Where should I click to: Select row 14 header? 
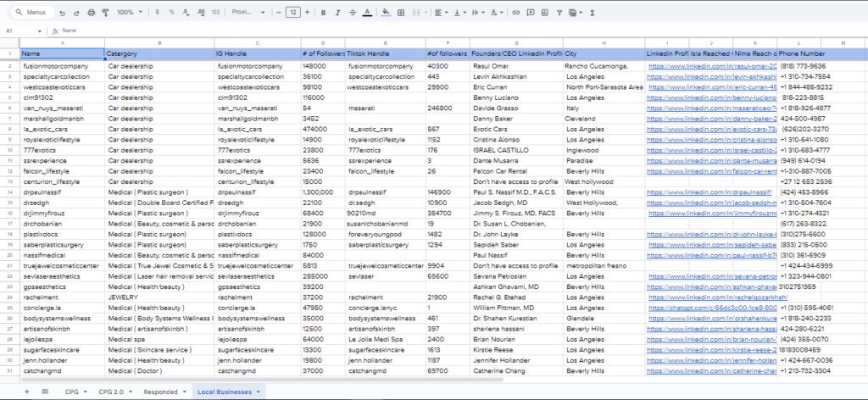click(x=10, y=192)
